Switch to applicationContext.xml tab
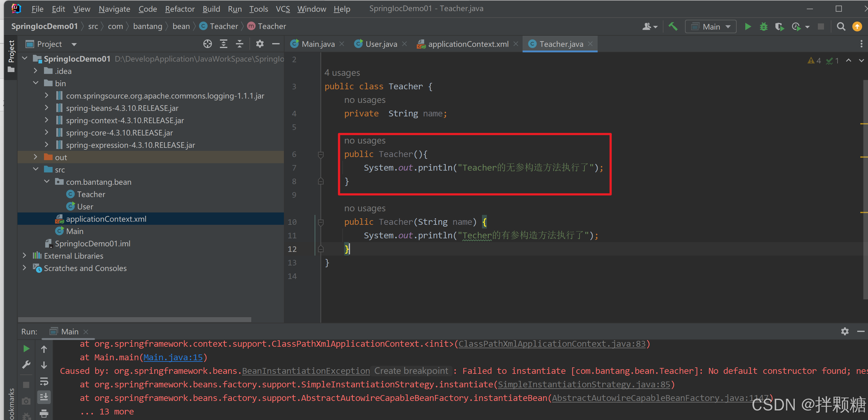 click(468, 44)
